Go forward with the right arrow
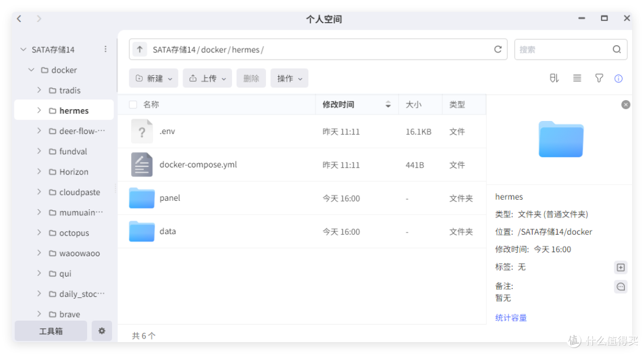644x354 pixels. pyautogui.click(x=39, y=18)
